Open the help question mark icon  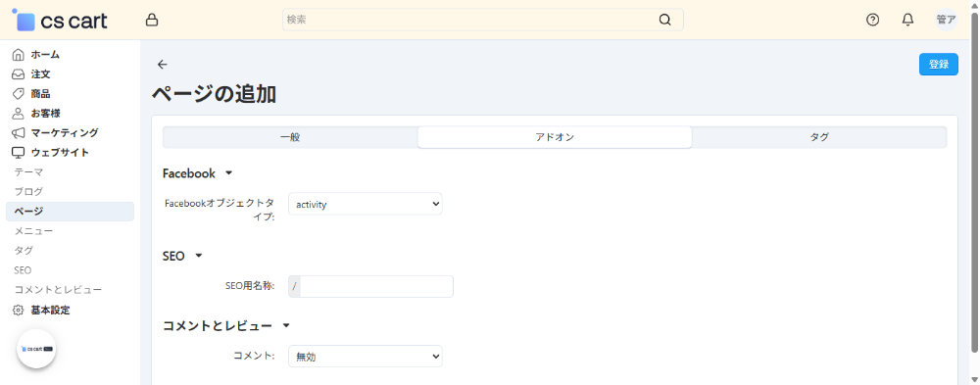[x=872, y=20]
